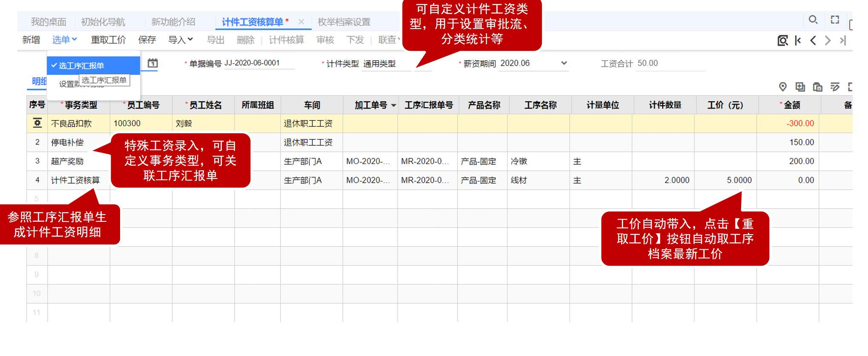Select the 计件工资核算 cell
Viewport: 868px width, 356px height.
coord(79,180)
